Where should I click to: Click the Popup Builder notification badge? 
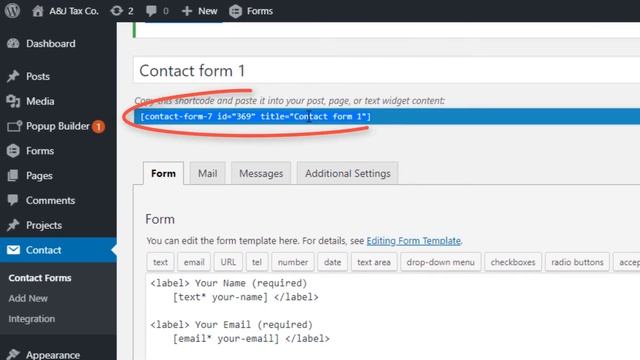tap(98, 127)
